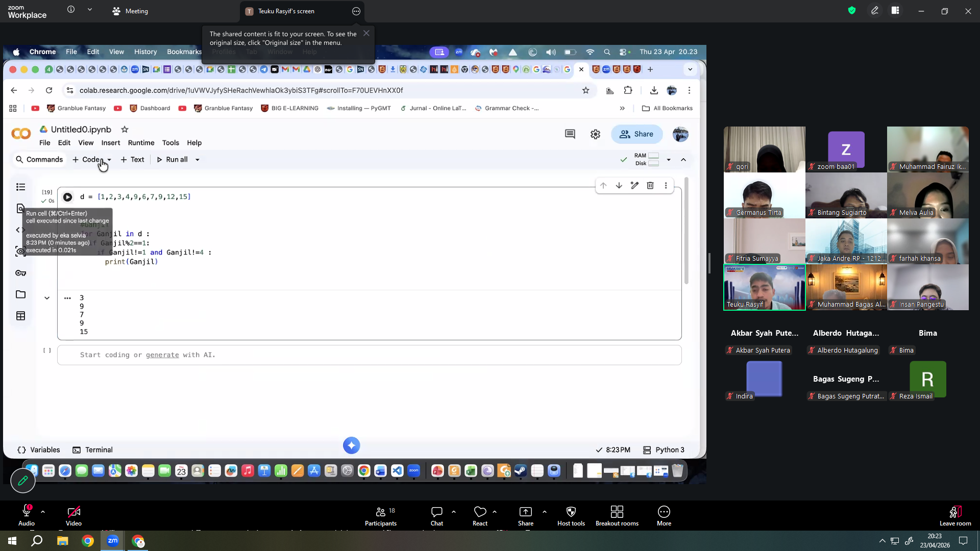Open Zoom meeting info icon
The image size is (980, 551).
71,10
